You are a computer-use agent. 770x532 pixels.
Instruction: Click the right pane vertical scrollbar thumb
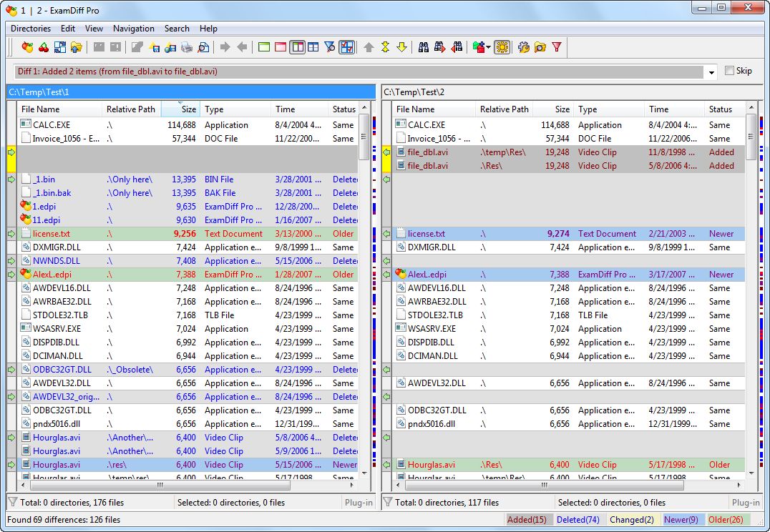click(751, 137)
